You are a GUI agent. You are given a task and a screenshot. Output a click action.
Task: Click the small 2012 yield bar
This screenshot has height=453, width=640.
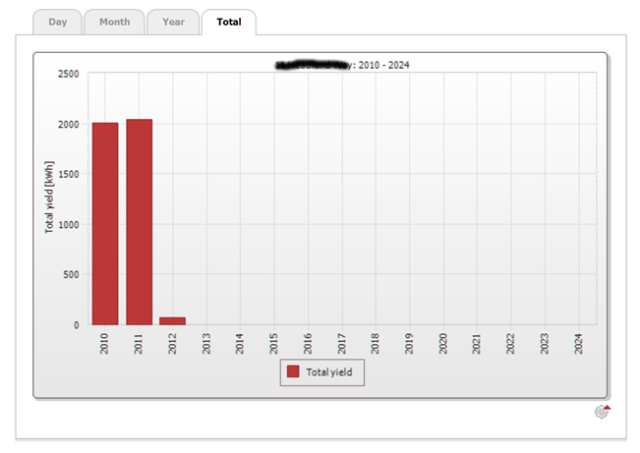click(x=173, y=321)
